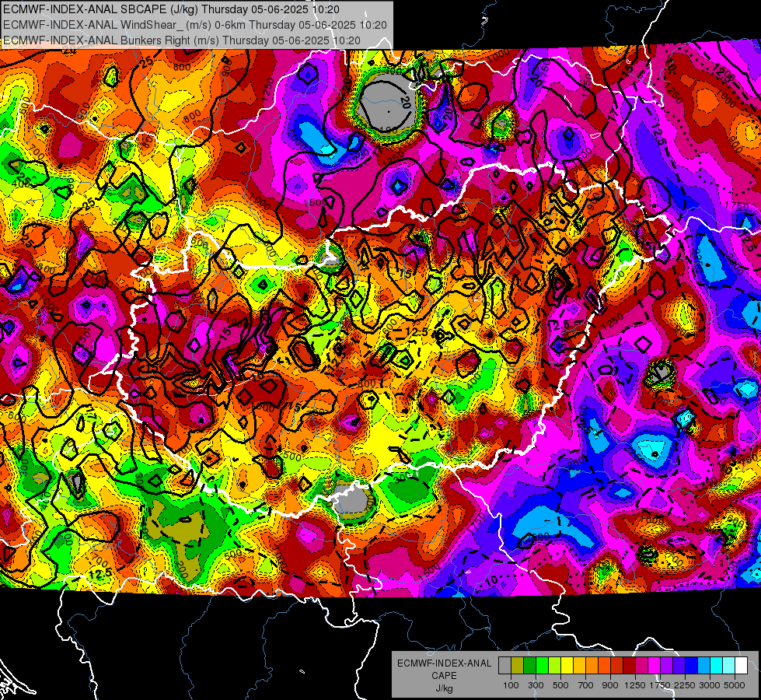Select the gray legend swatch below 100
This screenshot has height=700, width=761.
click(504, 666)
